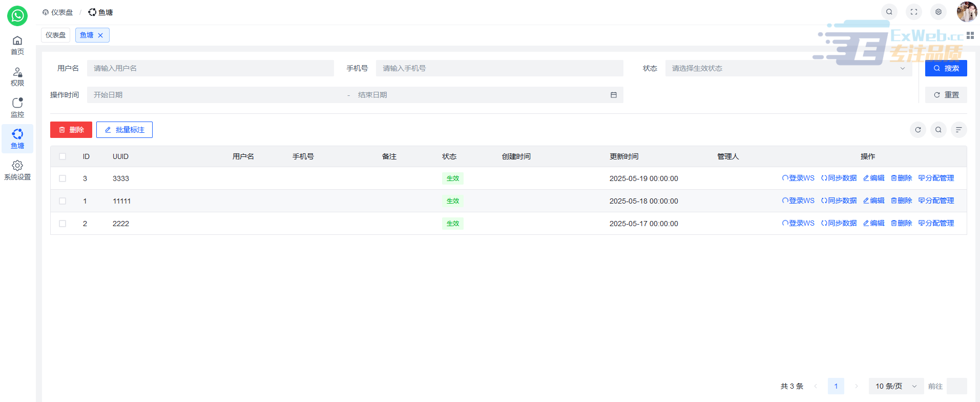Expand the 状态 status dropdown
The width and height of the screenshot is (980, 402).
(788, 68)
